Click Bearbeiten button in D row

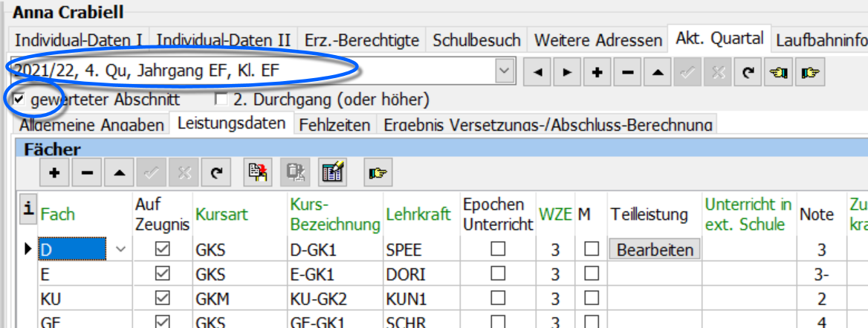coord(655,250)
